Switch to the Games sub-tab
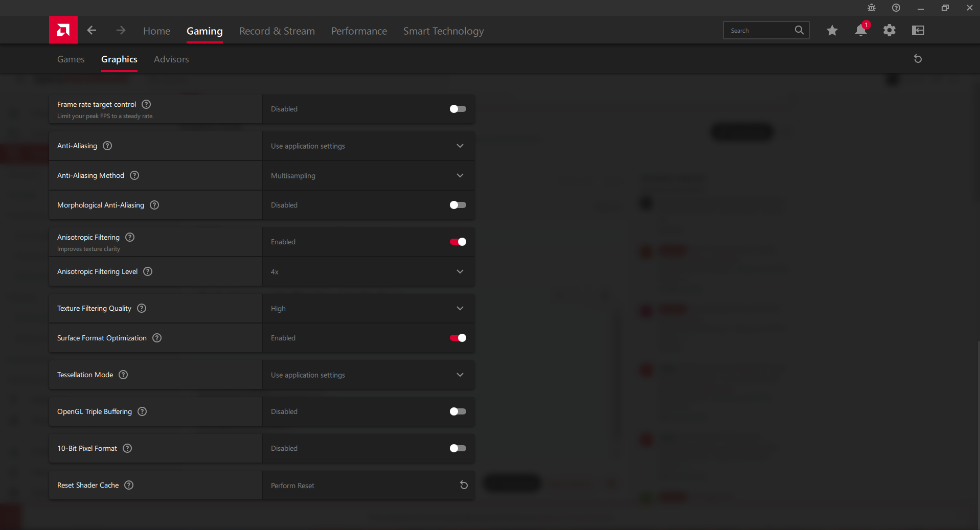Screen dimensions: 980x530 [x=71, y=59]
